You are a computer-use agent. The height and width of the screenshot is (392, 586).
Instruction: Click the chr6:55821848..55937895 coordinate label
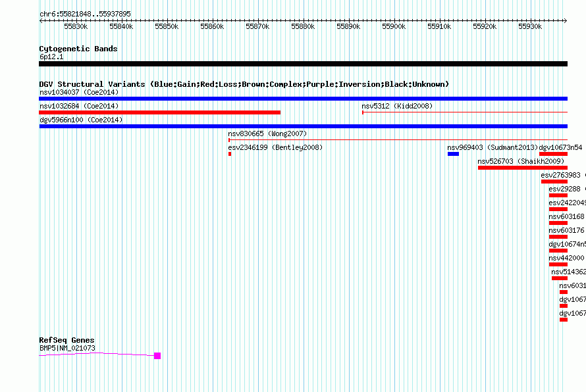[85, 14]
